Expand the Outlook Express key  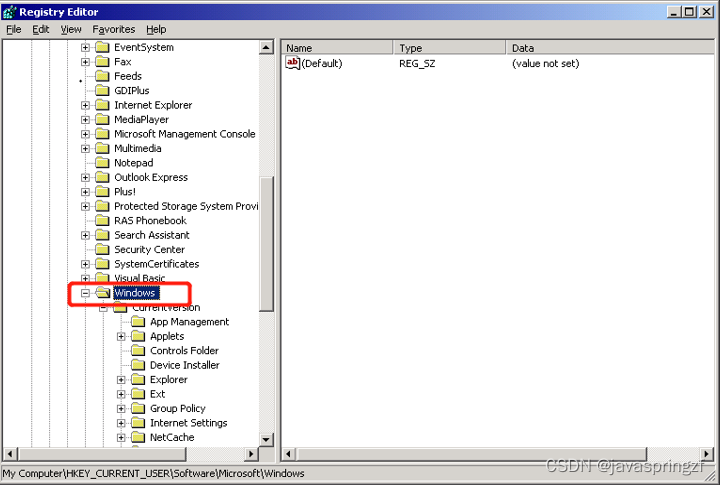pos(85,177)
